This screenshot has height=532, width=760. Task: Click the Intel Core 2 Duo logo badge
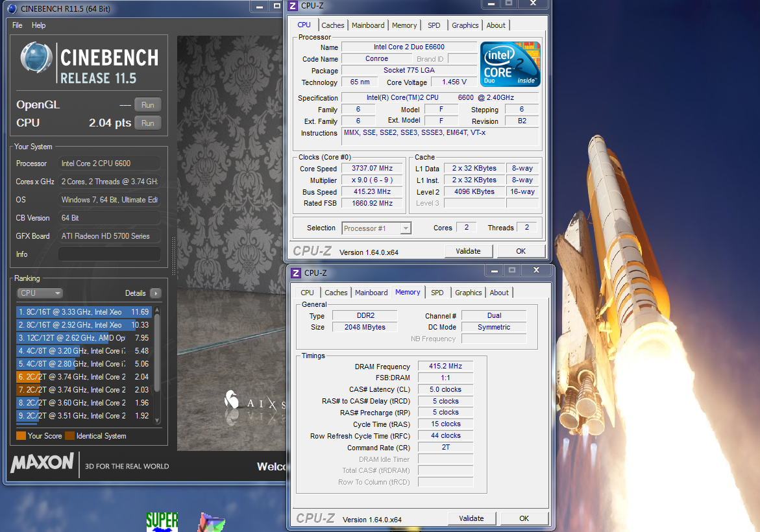click(510, 64)
